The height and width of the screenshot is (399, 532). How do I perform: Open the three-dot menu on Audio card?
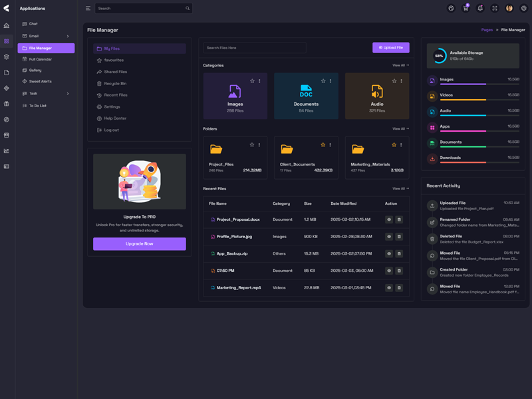click(401, 81)
